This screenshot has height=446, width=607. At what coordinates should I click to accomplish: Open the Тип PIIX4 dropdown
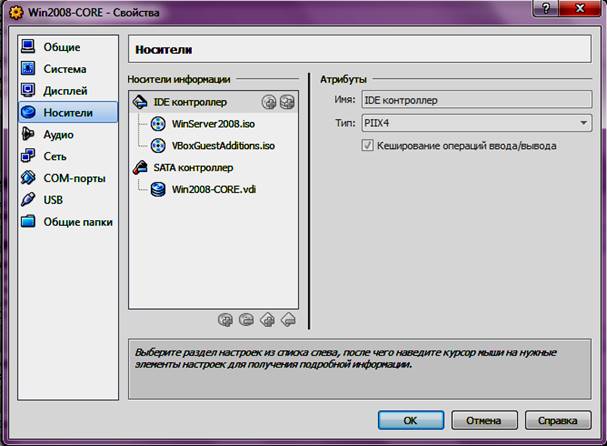477,123
